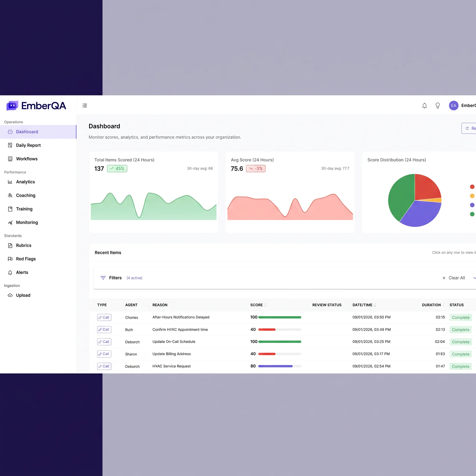Click the Upload cloud icon

point(10,295)
